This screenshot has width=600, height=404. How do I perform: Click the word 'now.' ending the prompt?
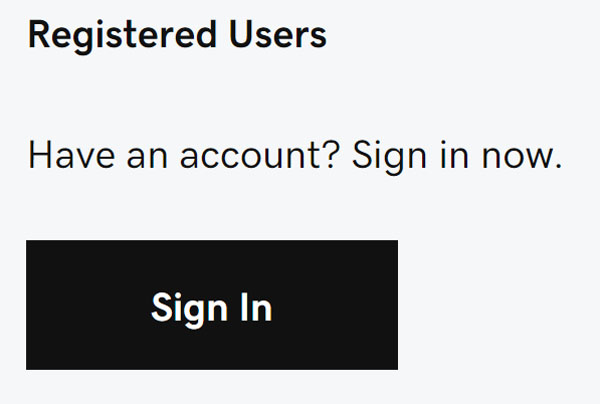[522, 157]
